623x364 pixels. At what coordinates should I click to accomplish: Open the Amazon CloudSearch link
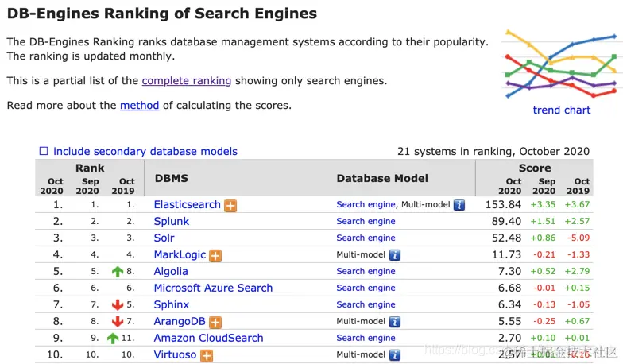pos(208,338)
